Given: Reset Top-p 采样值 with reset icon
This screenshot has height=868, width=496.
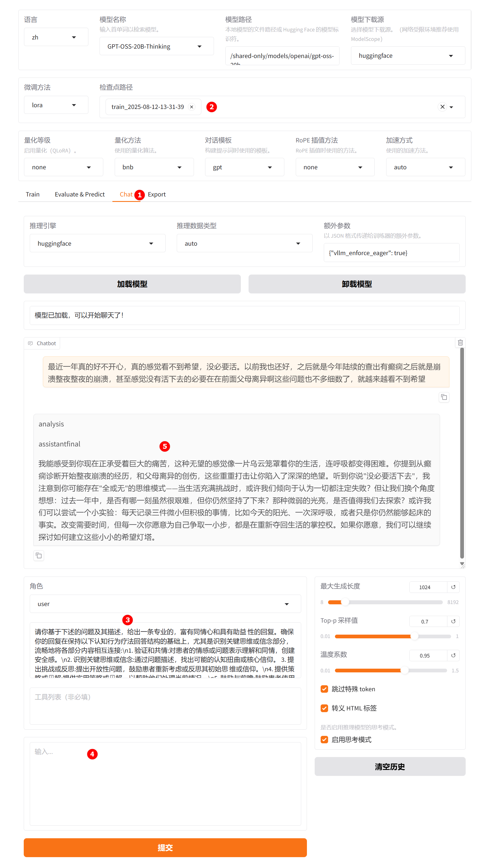Looking at the screenshot, I should click(x=453, y=621).
